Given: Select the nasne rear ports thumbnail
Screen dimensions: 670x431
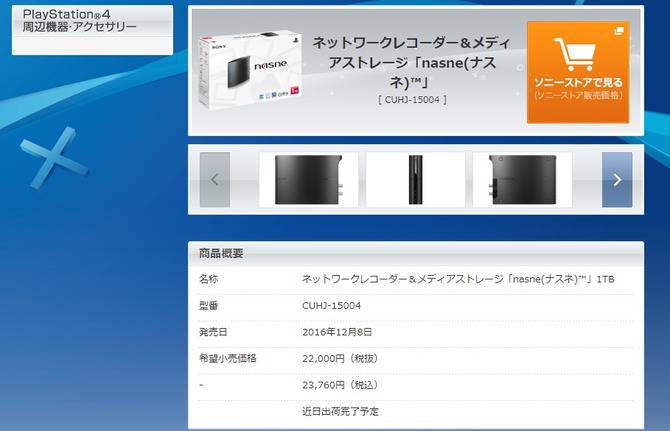Looking at the screenshot, I should (522, 180).
